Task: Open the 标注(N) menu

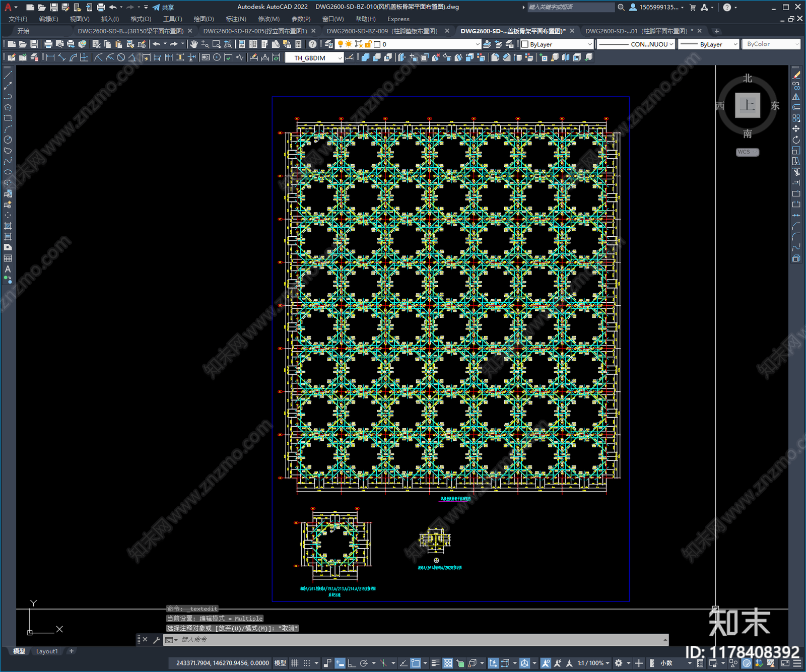Action: click(x=236, y=19)
